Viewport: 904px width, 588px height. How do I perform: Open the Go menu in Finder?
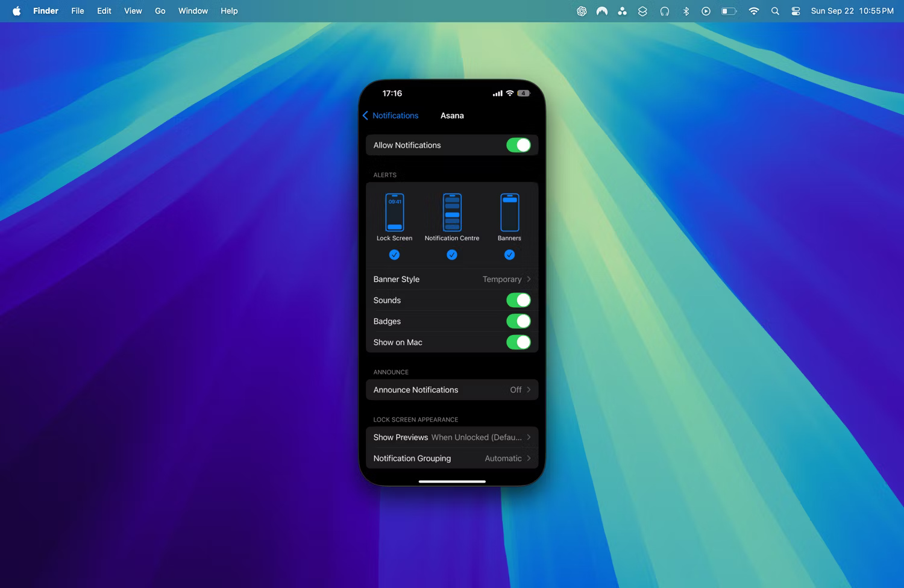160,11
